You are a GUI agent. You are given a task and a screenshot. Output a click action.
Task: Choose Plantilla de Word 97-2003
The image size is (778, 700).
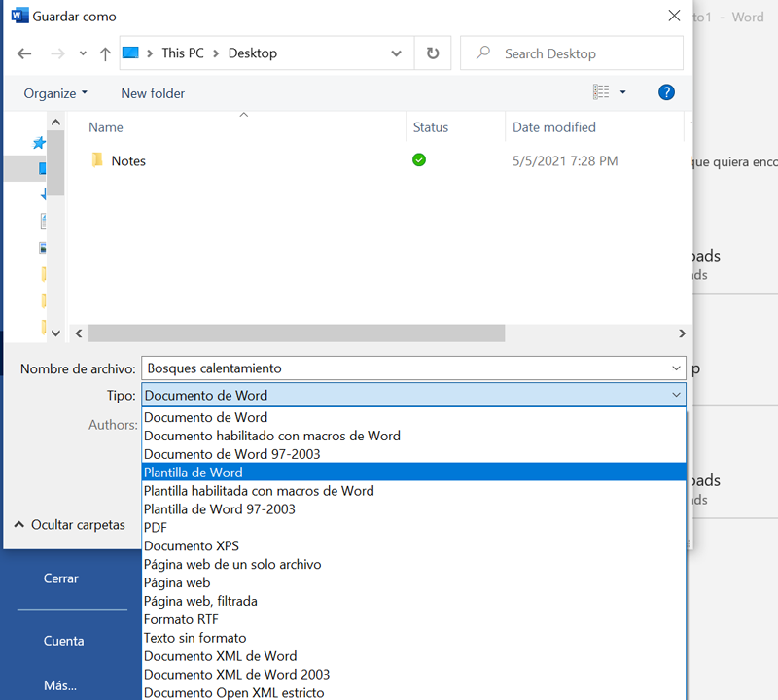tap(414, 509)
